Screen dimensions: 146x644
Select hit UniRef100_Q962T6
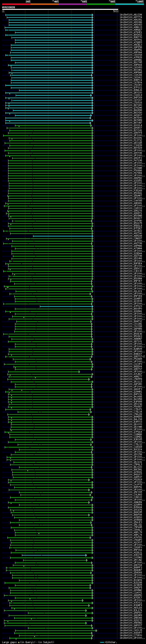coord(131,211)
